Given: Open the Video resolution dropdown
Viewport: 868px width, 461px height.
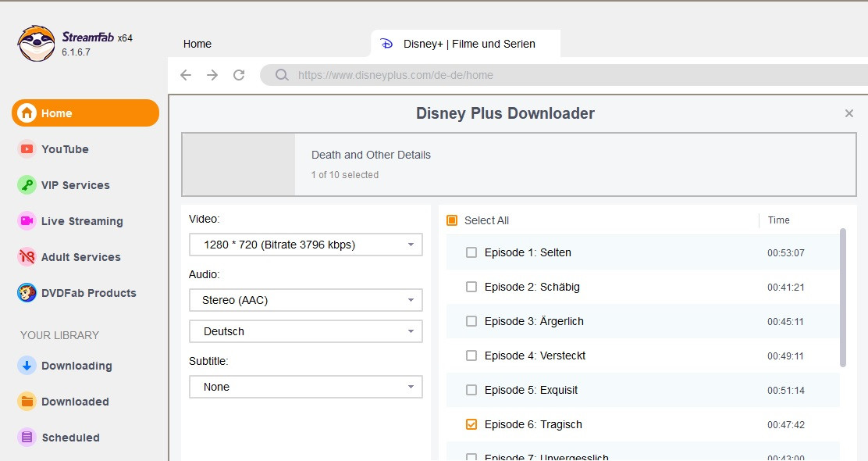Looking at the screenshot, I should [x=305, y=245].
